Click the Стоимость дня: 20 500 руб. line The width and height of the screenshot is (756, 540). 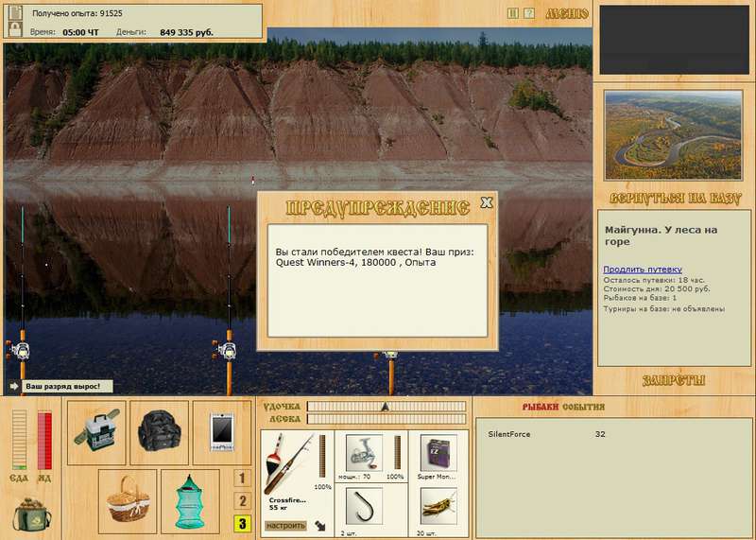click(657, 288)
